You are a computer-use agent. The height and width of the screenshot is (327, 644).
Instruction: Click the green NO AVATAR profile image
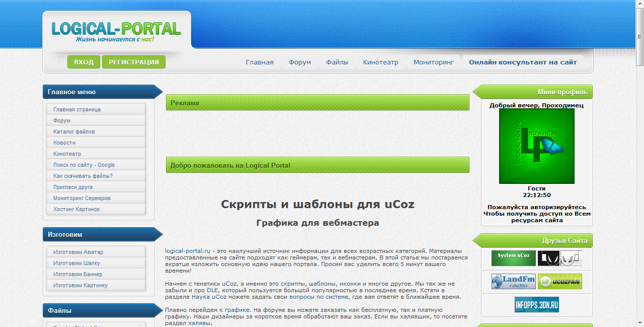537,146
